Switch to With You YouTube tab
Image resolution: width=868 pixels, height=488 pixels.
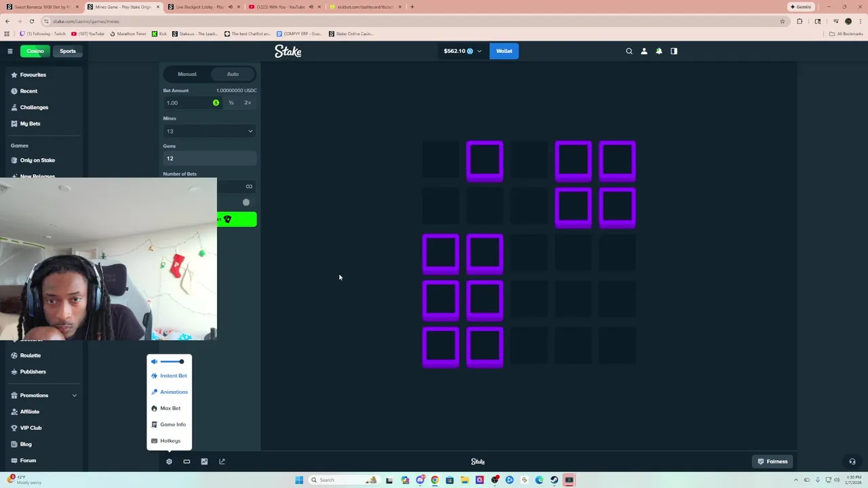pyautogui.click(x=285, y=7)
